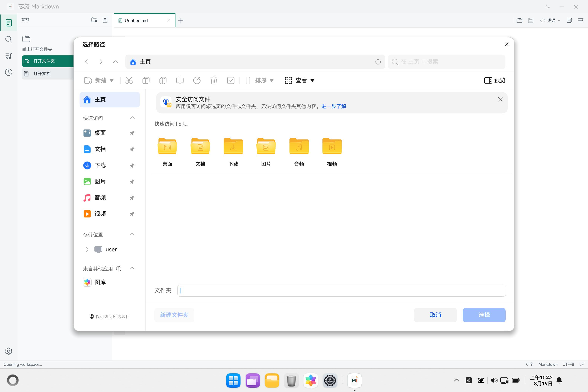The image size is (588, 392).
Task: Click the share icon in dialog toolbar
Action: point(197,80)
